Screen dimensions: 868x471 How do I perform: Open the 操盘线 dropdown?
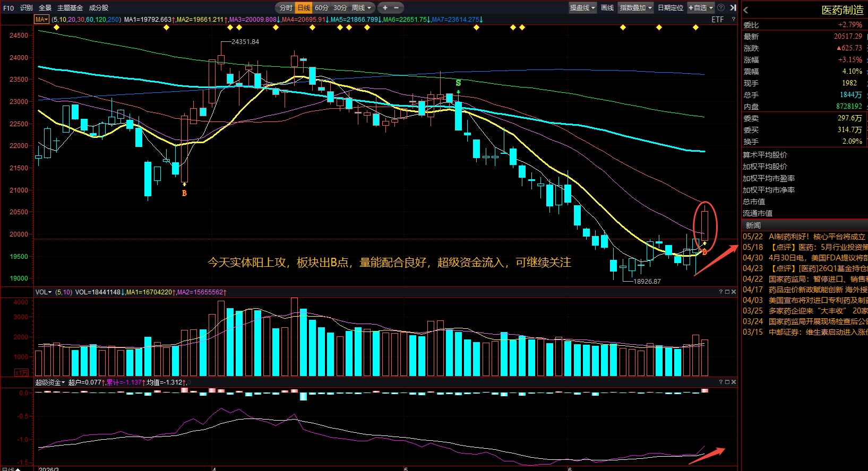(582, 7)
